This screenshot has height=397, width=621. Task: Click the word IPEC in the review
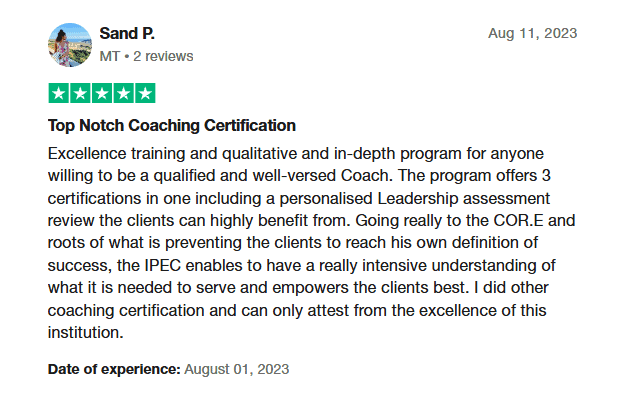point(163,265)
